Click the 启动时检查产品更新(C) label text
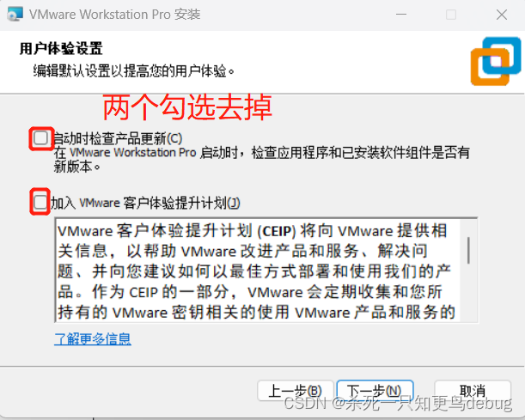The image size is (525, 420). [x=118, y=138]
